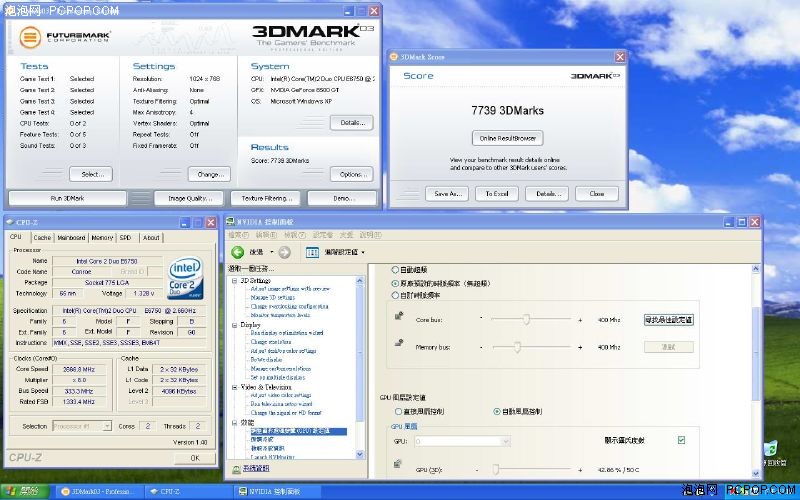The height and width of the screenshot is (500, 800).
Task: Click the Core bus plus sign
Action: 580,320
